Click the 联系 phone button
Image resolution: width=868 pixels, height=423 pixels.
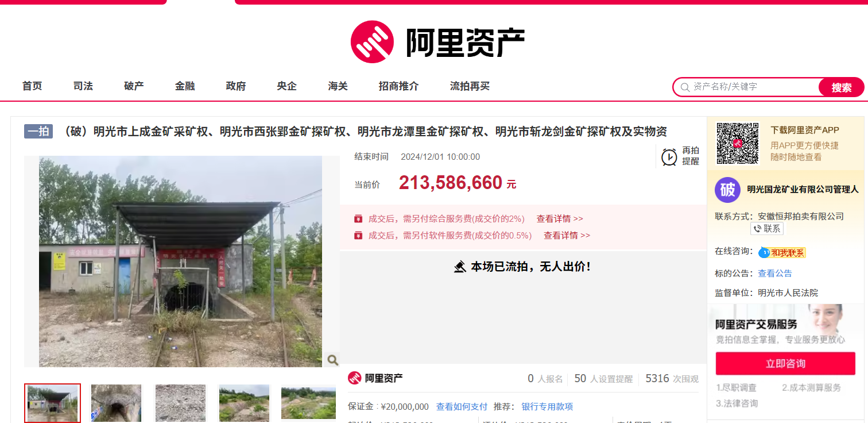coord(767,229)
